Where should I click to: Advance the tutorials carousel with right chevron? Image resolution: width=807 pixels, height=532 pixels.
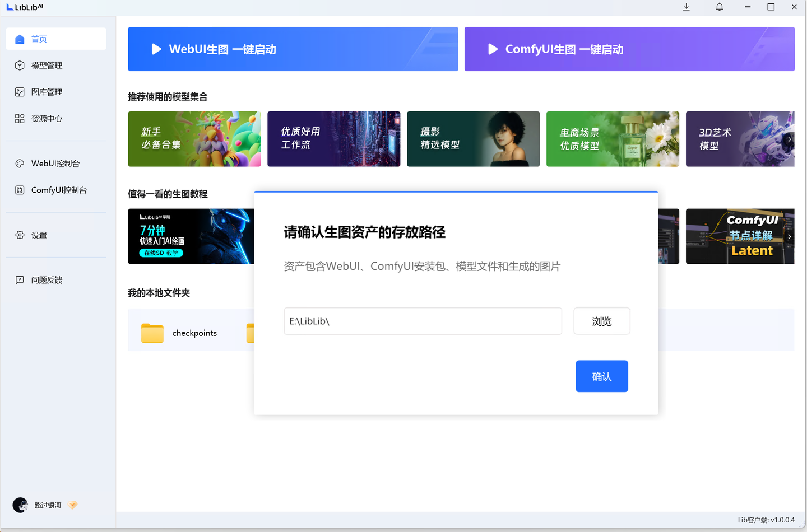click(x=789, y=236)
